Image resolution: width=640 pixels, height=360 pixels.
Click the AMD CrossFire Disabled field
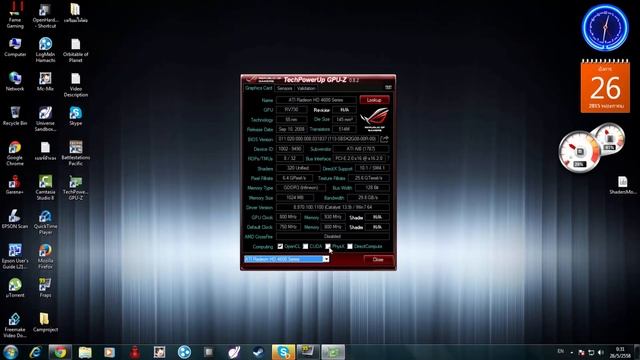[333, 237]
